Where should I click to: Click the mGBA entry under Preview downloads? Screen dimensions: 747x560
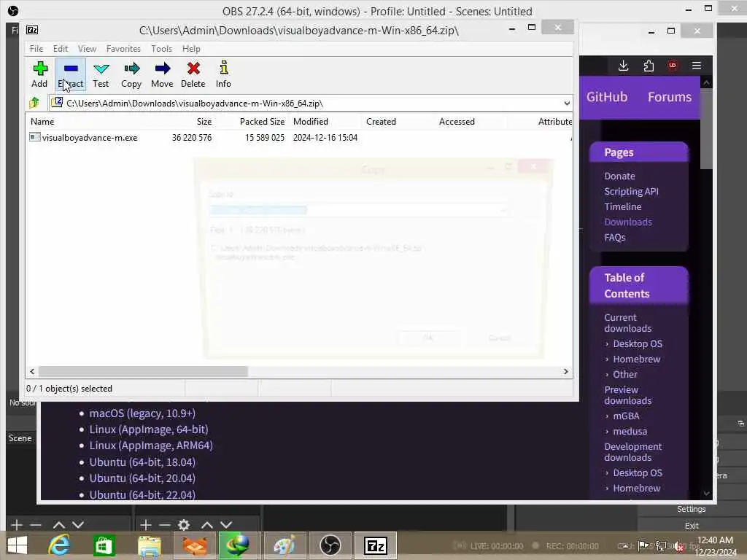click(626, 416)
